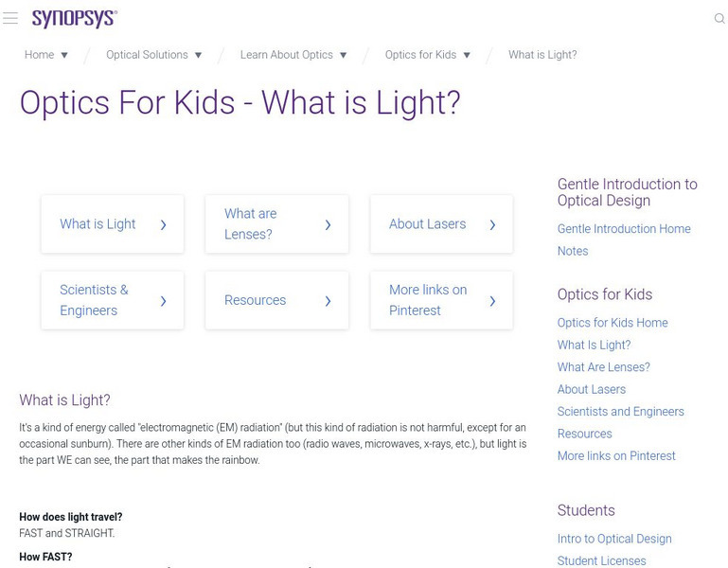The width and height of the screenshot is (728, 568).
Task: Click the arrow on What are Lenses card
Action: (328, 224)
